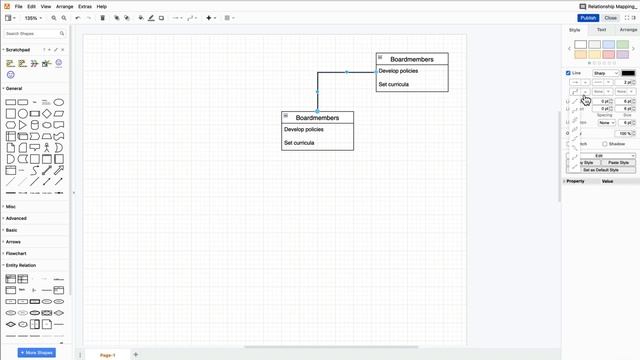640x360 pixels.
Task: Open the Arrange menu
Action: [64, 7]
